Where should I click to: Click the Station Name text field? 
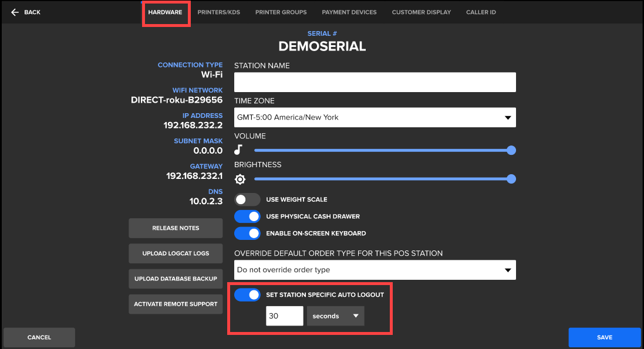click(375, 82)
